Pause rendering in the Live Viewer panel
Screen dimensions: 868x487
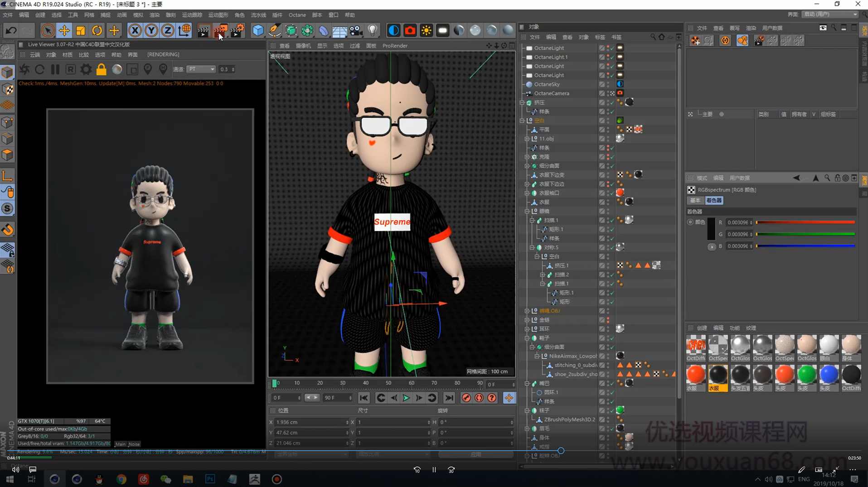click(55, 69)
